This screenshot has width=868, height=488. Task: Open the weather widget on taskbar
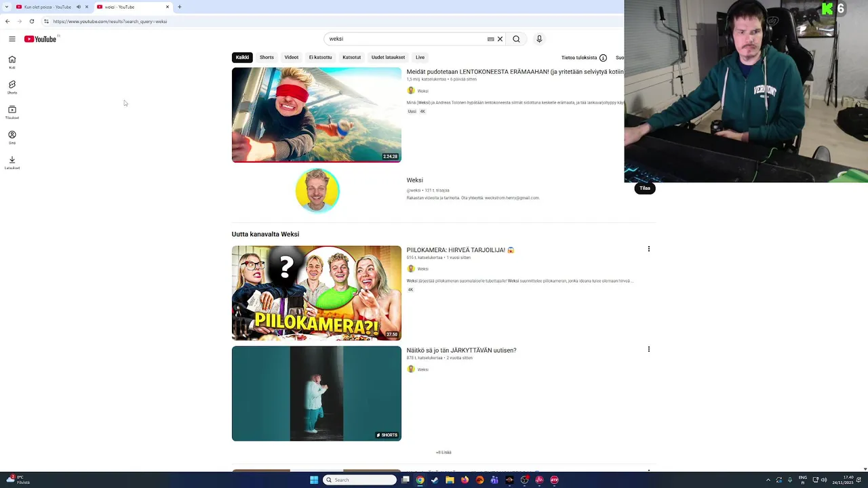pyautogui.click(x=18, y=480)
